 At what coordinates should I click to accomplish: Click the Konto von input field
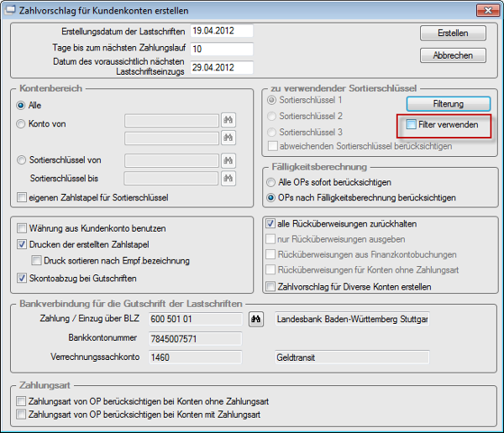click(x=172, y=121)
